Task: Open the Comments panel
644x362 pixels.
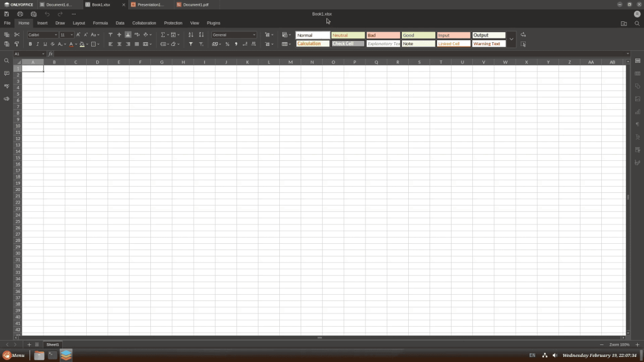Action: pos(6,74)
